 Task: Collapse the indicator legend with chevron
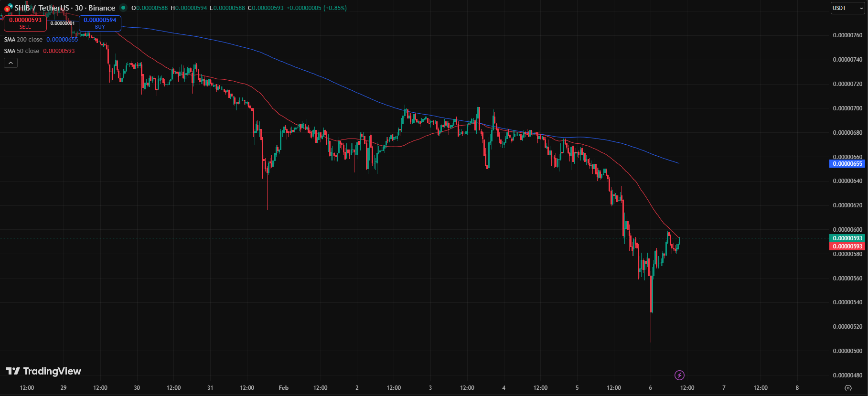pyautogui.click(x=11, y=63)
